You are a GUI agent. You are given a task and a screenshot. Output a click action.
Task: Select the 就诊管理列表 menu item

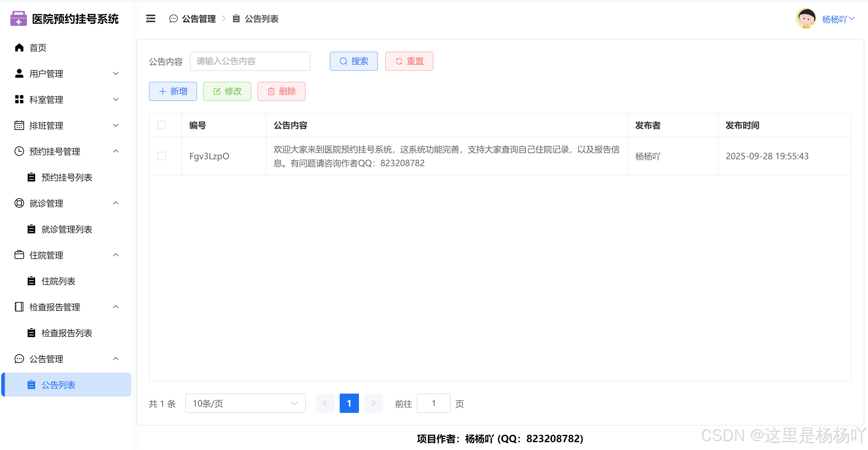coord(67,229)
